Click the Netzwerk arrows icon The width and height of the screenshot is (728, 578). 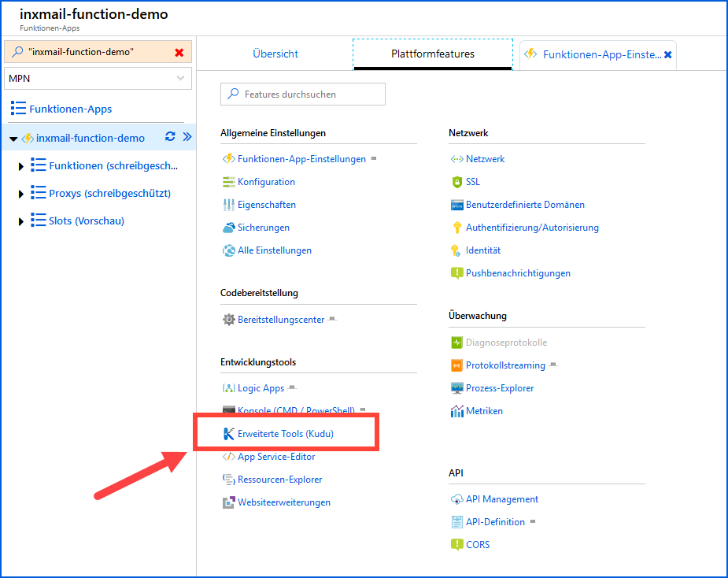point(456,159)
